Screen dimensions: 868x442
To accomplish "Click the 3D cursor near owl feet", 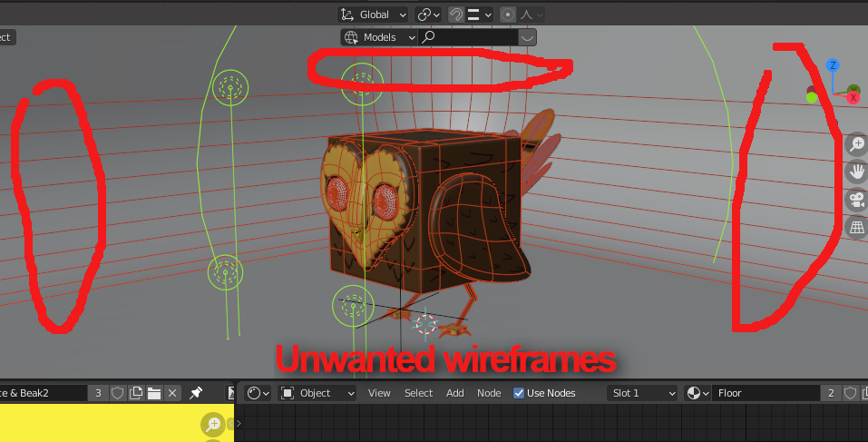I will click(425, 324).
